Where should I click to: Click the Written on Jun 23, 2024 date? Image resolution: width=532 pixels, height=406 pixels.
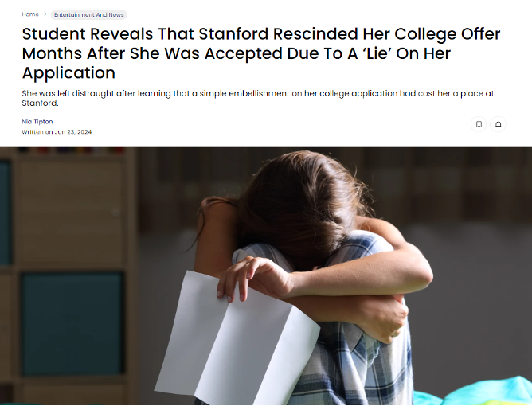pyautogui.click(x=57, y=131)
